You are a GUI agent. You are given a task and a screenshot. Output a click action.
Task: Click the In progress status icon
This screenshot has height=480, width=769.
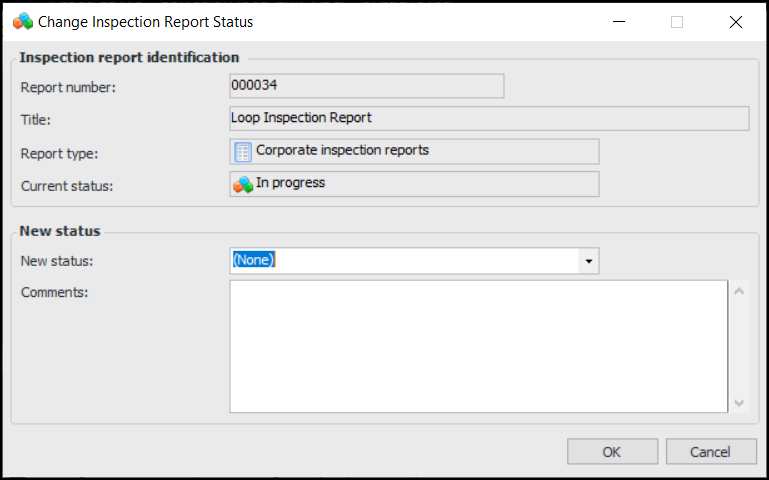point(242,184)
